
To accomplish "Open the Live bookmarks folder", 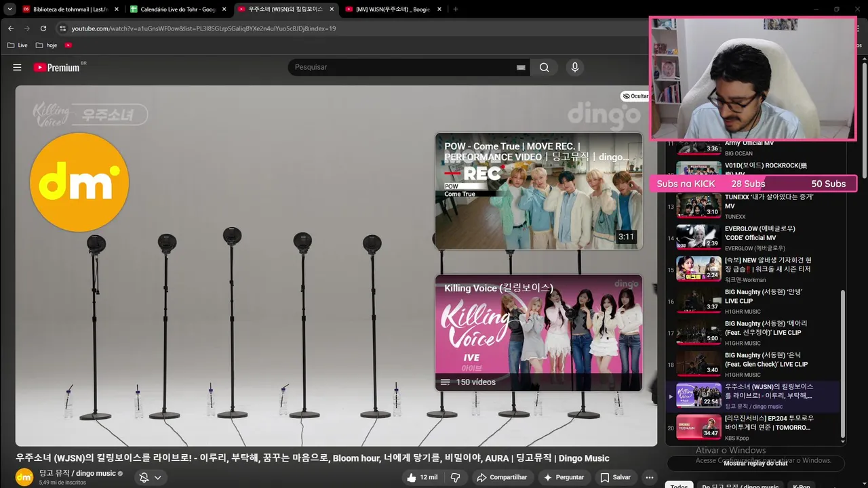I will coord(18,45).
